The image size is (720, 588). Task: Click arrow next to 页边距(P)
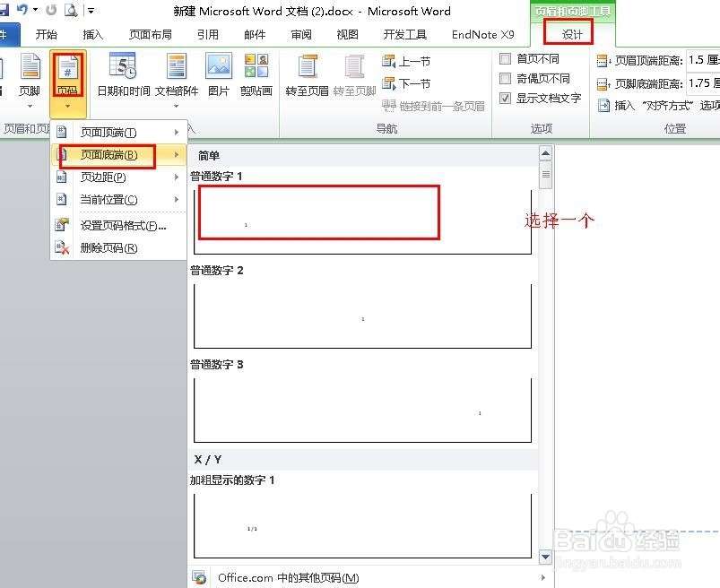pyautogui.click(x=177, y=177)
